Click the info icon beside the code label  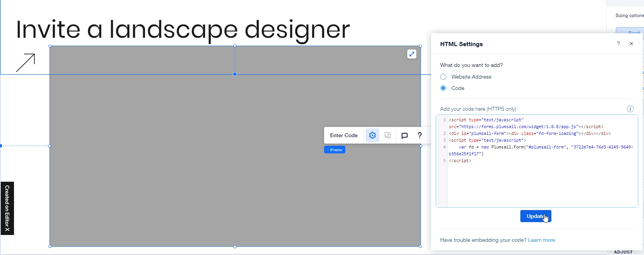tap(630, 109)
